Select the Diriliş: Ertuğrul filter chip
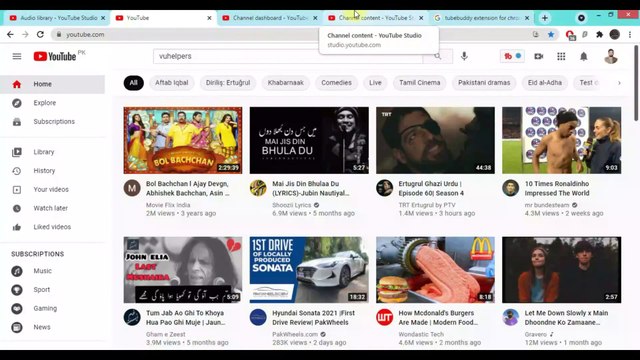Viewport: 640px width, 360px height. coord(228,83)
